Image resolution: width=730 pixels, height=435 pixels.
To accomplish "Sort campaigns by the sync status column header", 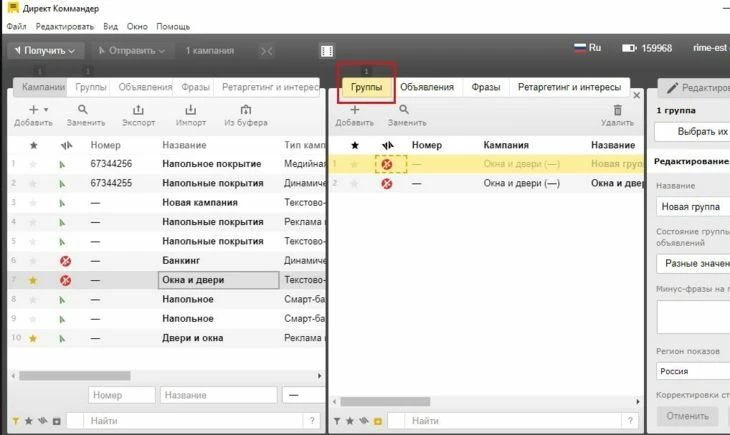I will (x=66, y=145).
